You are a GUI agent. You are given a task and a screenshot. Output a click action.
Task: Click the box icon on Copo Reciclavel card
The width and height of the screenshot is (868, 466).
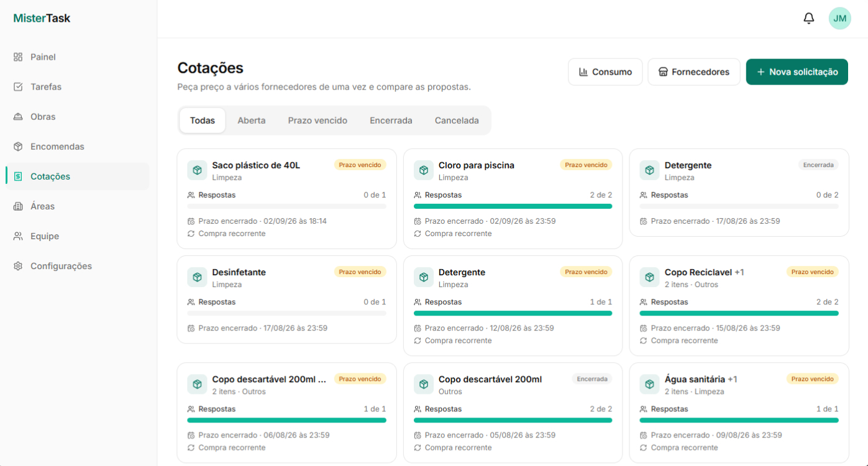pyautogui.click(x=649, y=277)
